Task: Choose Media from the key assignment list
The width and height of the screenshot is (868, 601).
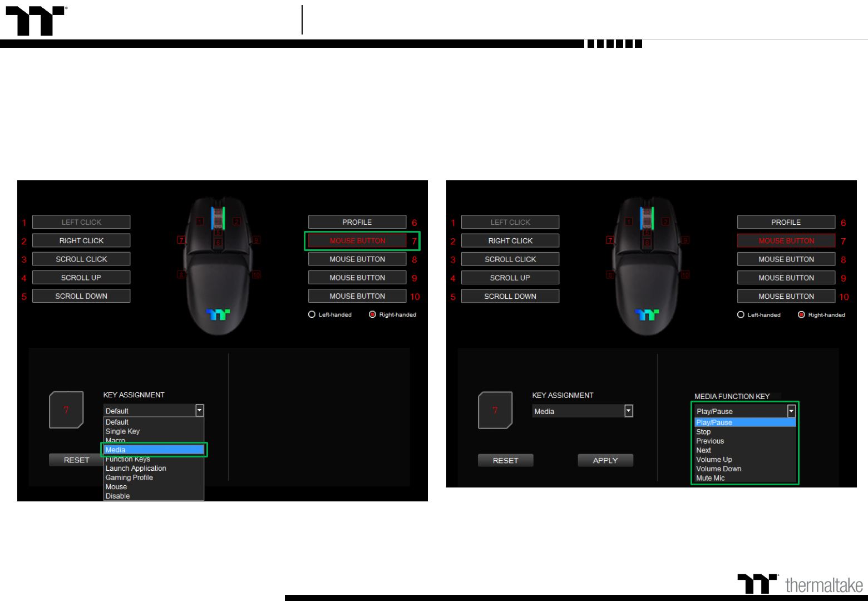Action: click(154, 450)
